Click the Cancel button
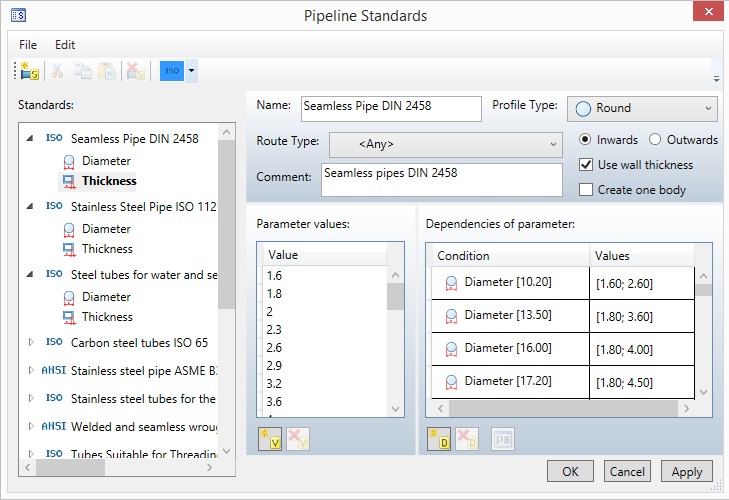 pos(627,472)
